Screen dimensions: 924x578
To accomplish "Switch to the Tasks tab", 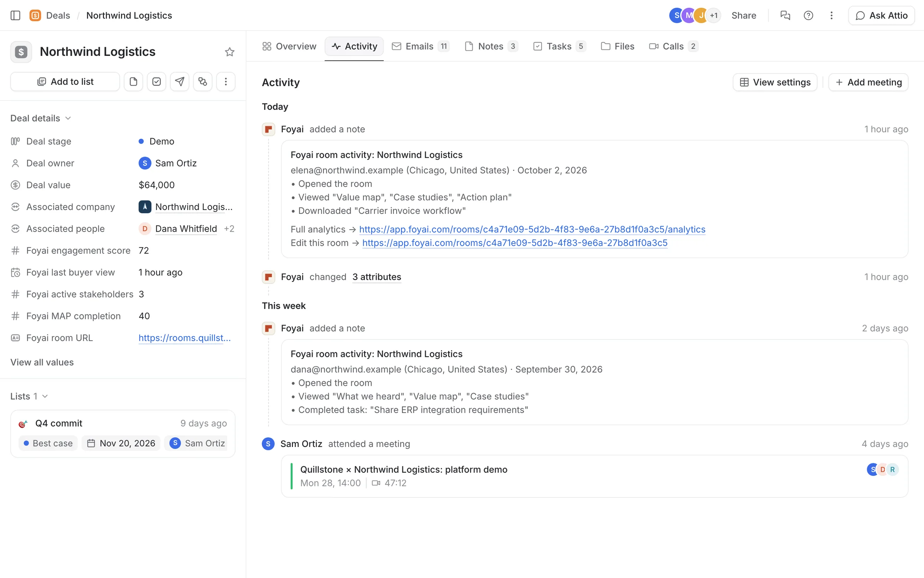I will [x=559, y=46].
